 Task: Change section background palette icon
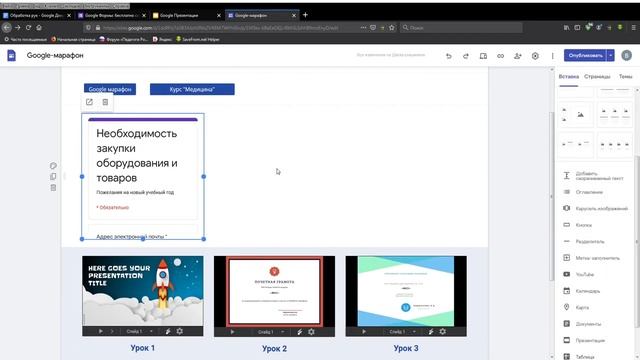(53, 166)
